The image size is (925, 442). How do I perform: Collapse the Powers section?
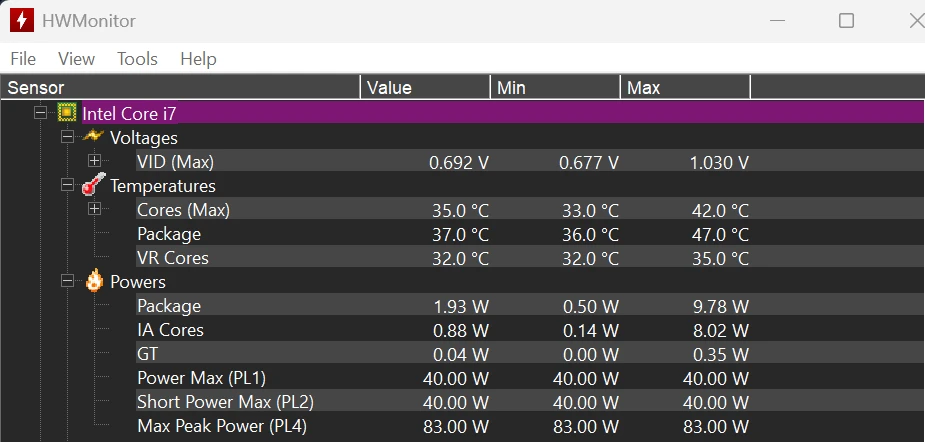point(68,281)
